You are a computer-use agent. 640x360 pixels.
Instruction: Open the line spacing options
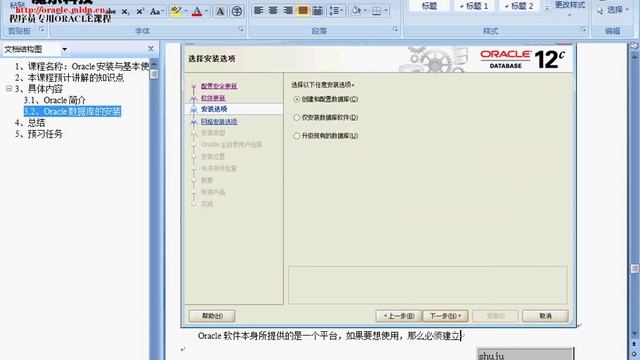tap(336, 11)
